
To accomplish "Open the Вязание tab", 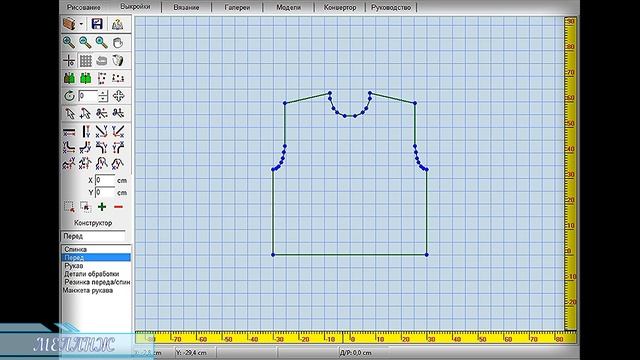I will pos(186,7).
